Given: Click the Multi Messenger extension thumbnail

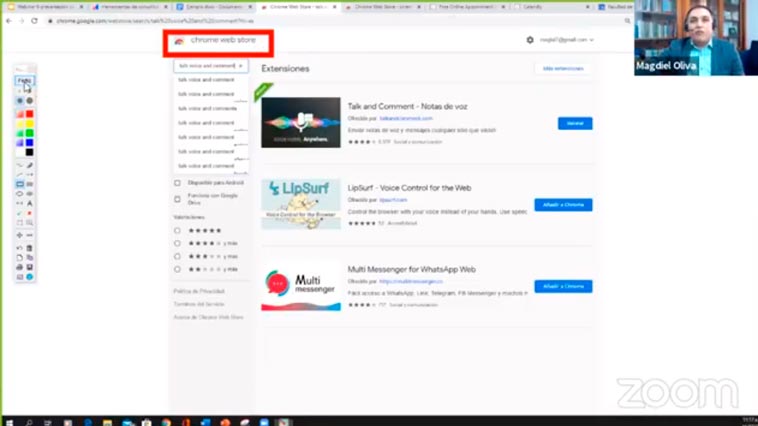Looking at the screenshot, I should click(301, 286).
